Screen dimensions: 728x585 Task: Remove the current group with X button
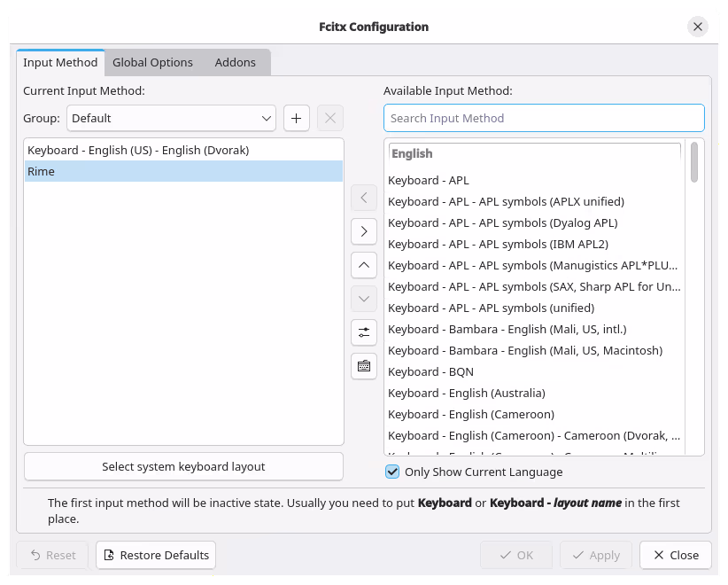coord(330,118)
